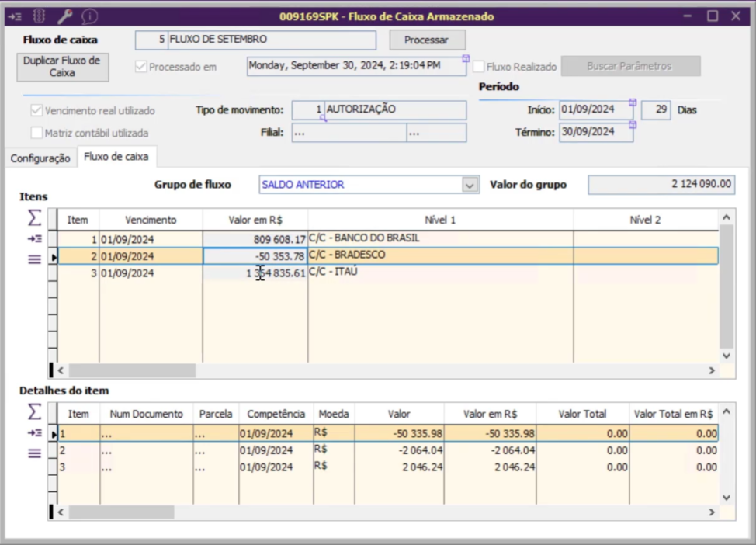Image resolution: width=756 pixels, height=545 pixels.
Task: Click the Processar button
Action: tap(427, 40)
